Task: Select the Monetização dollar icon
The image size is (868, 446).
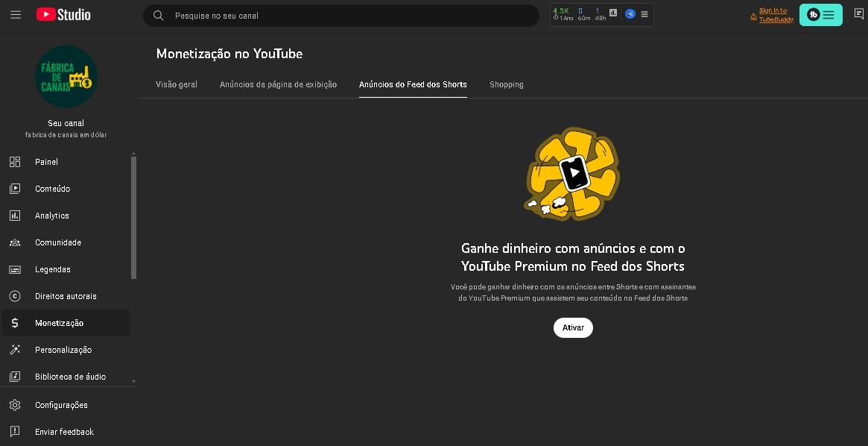Action: [15, 323]
